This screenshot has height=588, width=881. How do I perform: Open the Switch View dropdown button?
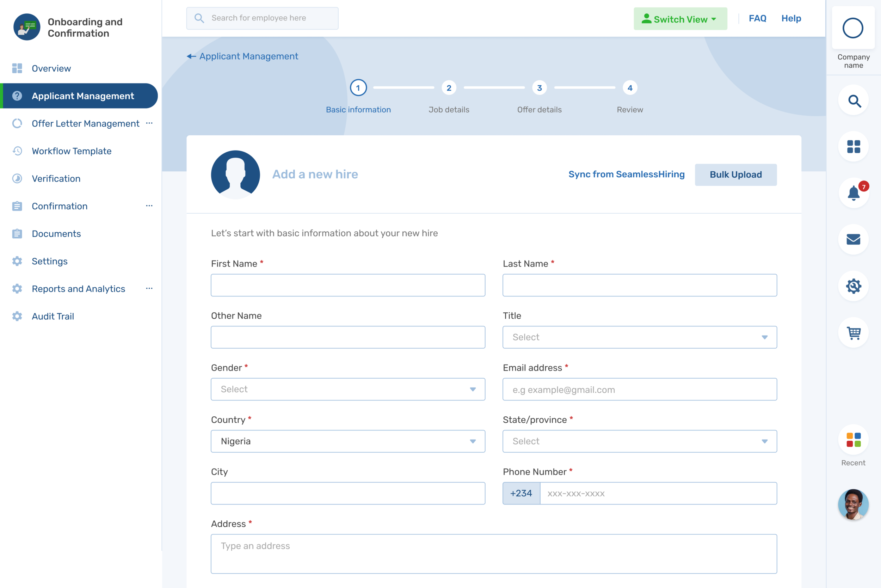coord(680,19)
